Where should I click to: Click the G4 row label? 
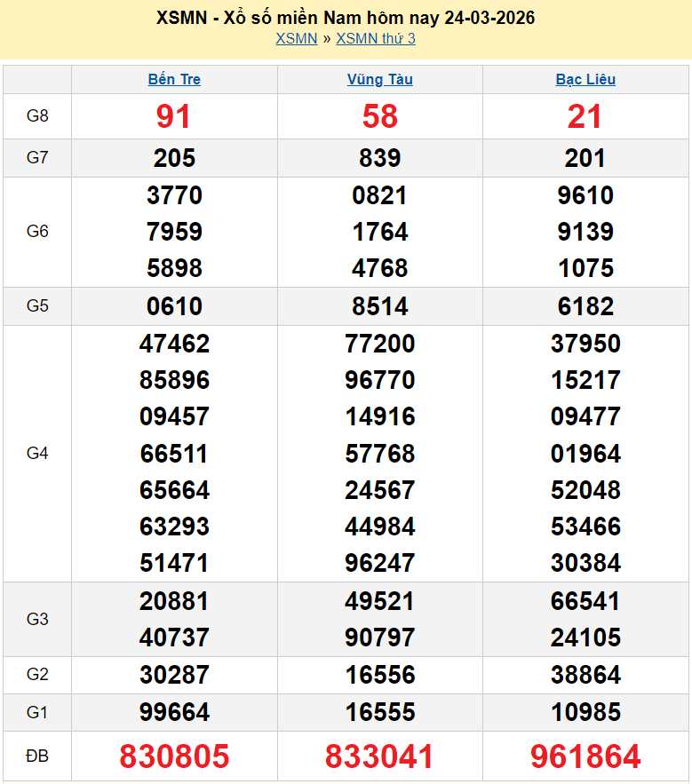coord(37,454)
